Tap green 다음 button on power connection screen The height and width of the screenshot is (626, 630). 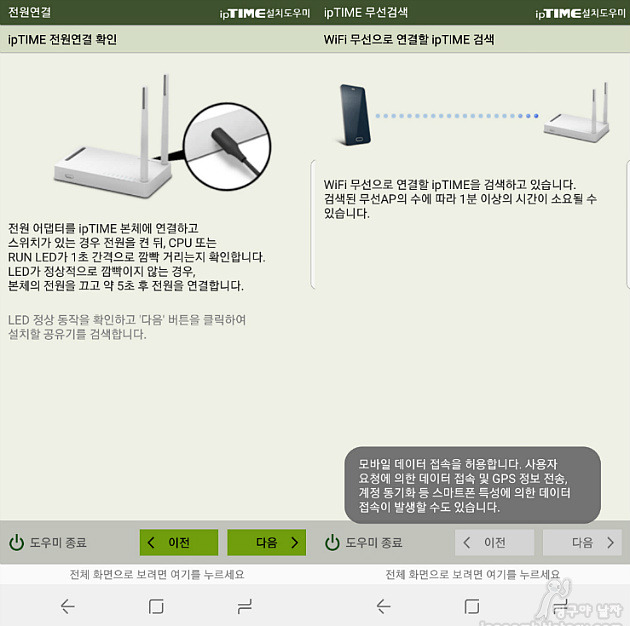coord(266,542)
